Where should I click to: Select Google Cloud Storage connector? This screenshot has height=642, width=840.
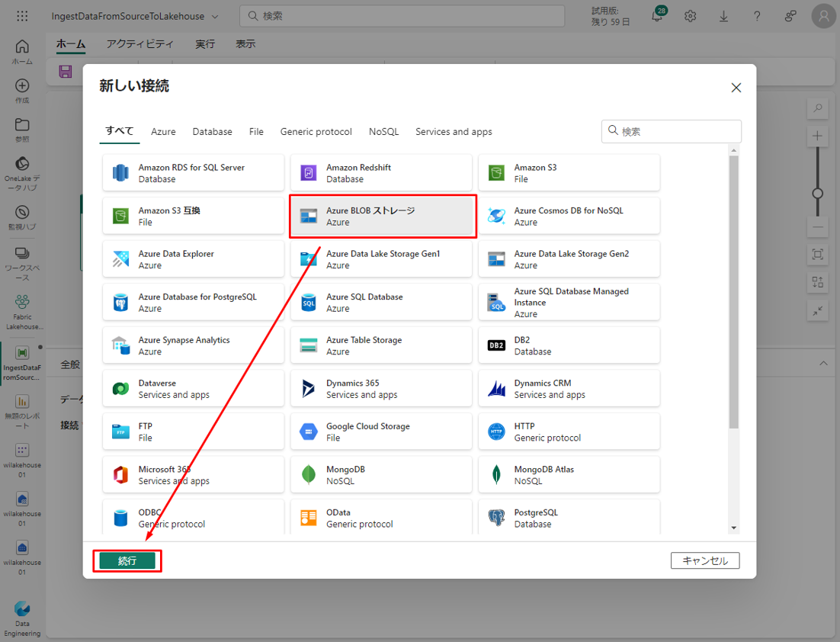point(381,432)
